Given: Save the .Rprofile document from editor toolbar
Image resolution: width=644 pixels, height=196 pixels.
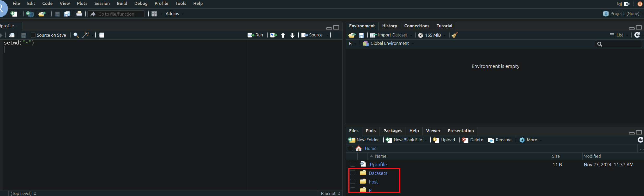Looking at the screenshot, I should [x=24, y=35].
